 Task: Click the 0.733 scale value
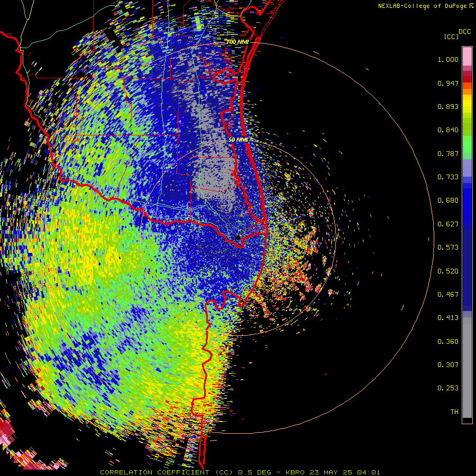coord(448,177)
